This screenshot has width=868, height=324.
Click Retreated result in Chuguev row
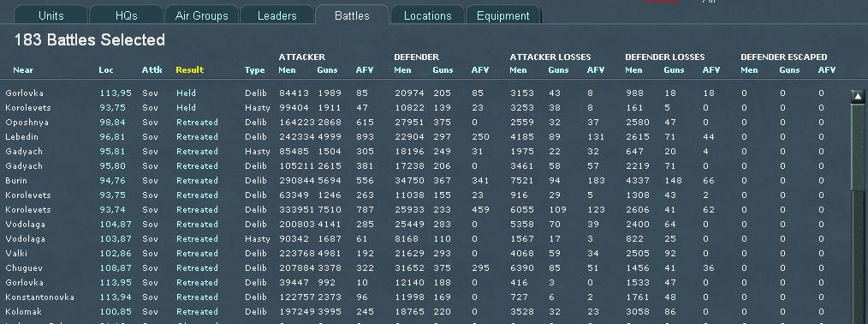[197, 267]
